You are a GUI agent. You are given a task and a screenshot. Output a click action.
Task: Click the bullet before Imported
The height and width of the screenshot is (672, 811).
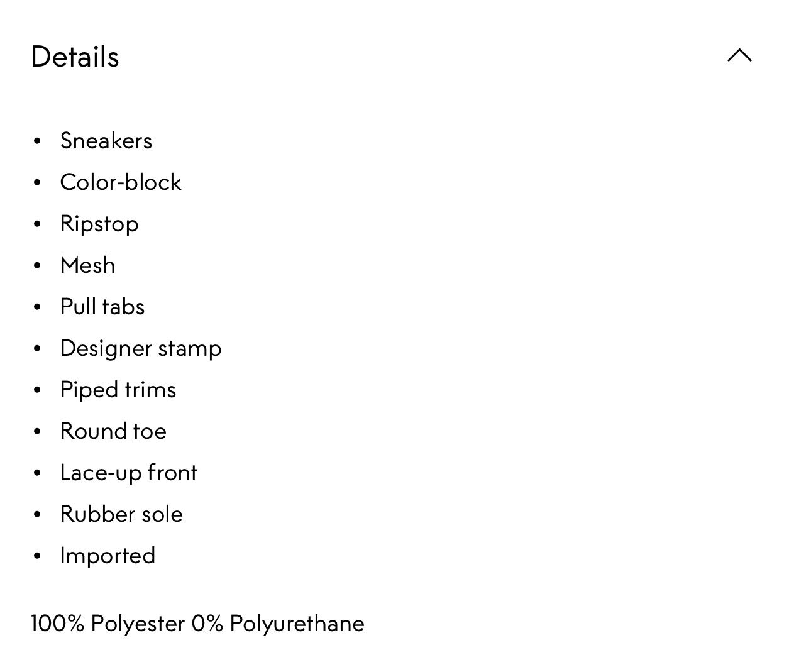click(37, 556)
